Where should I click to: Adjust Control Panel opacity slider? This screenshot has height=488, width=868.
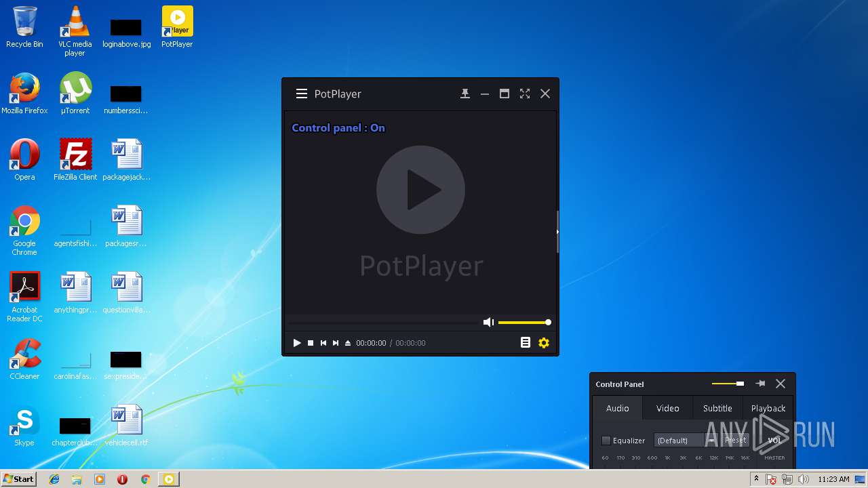click(x=728, y=384)
